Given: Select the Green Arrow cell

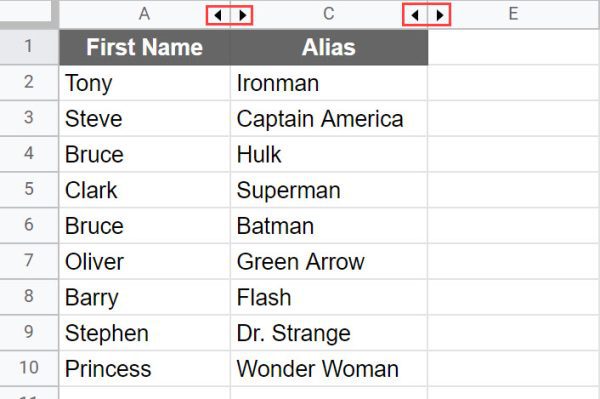Looking at the screenshot, I should point(329,261).
